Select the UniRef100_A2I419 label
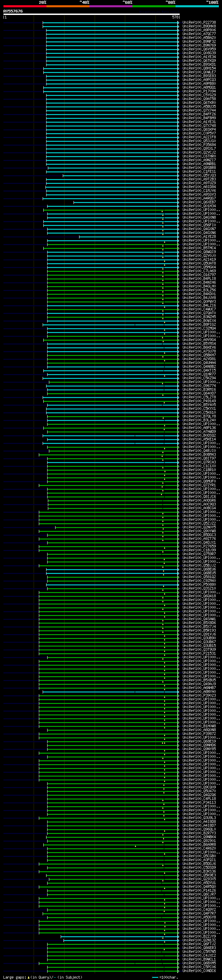The image size is (222, 980). (x=199, y=259)
